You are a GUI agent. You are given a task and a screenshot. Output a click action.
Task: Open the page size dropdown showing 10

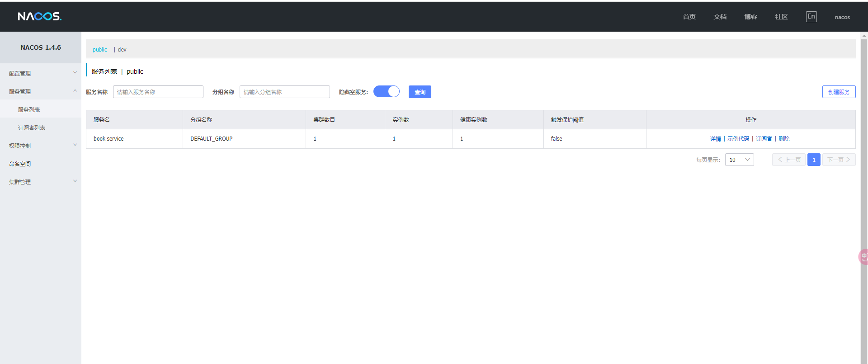[739, 160]
